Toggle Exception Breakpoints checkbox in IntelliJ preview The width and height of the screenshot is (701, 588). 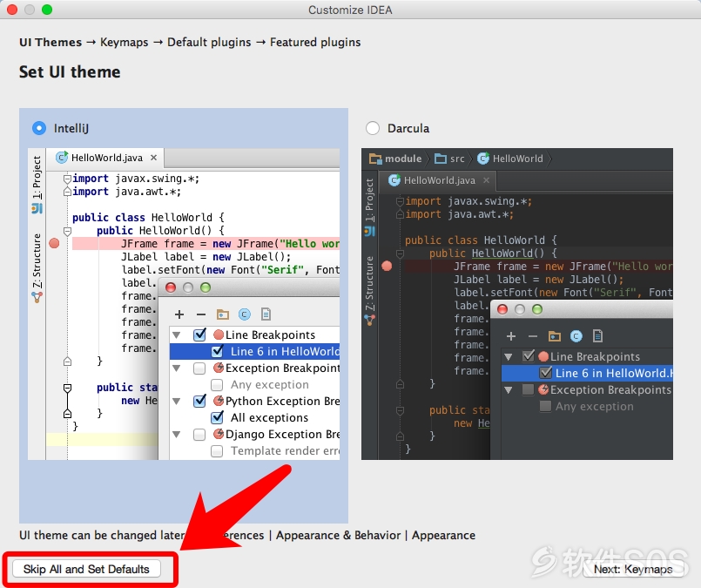coord(199,368)
